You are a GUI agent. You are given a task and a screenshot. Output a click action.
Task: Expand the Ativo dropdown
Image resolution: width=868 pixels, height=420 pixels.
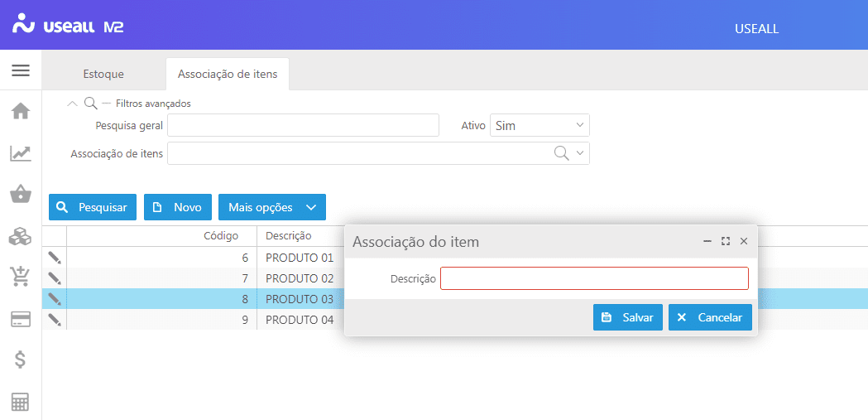[579, 126]
